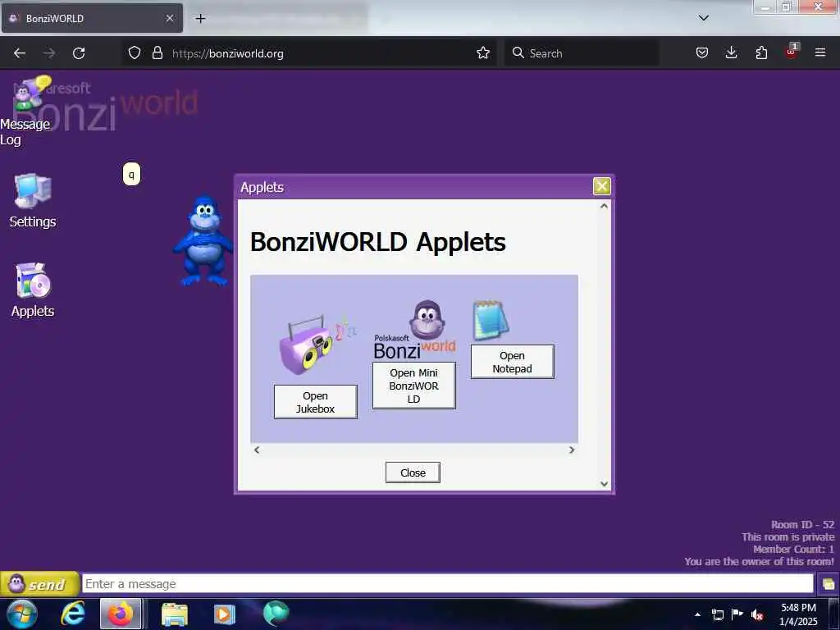
Task: Click the Open Jukebox button
Action: pos(316,402)
